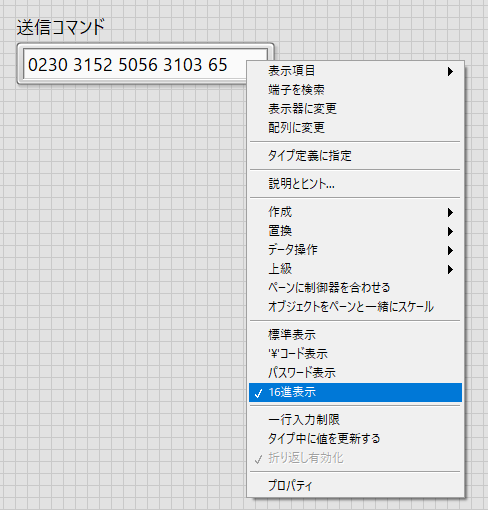Select タイプ定義に指定 menu entry

355,156
